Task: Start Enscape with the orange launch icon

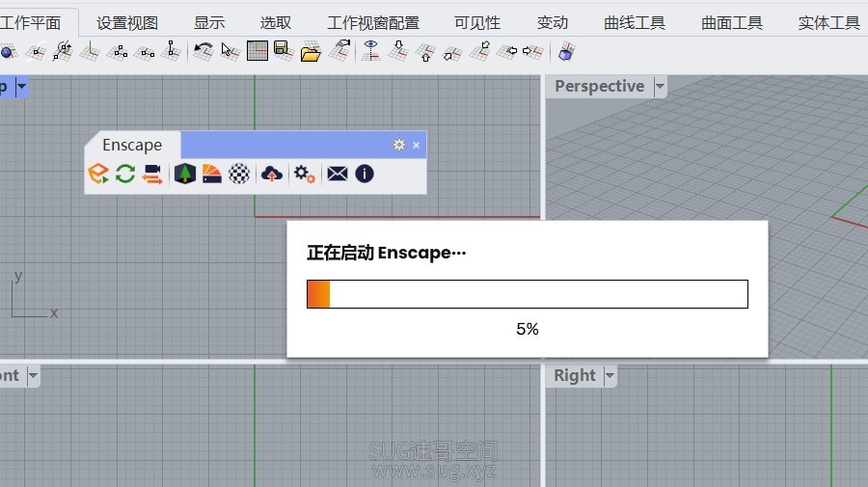Action: (x=98, y=174)
